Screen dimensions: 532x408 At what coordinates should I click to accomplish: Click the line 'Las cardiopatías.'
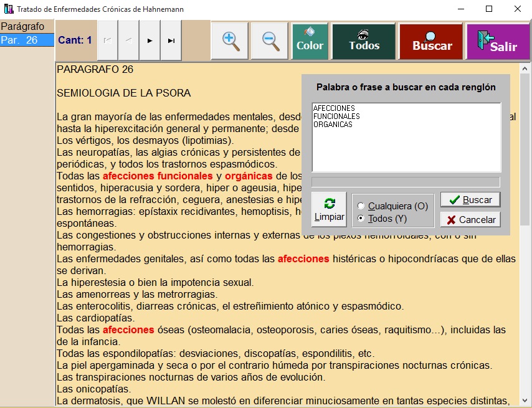96,318
